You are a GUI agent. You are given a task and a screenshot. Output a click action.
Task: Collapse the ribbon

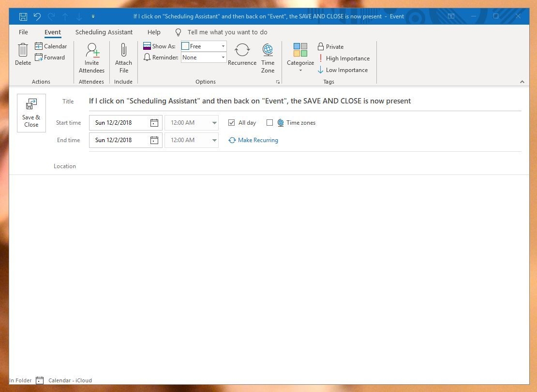(522, 81)
